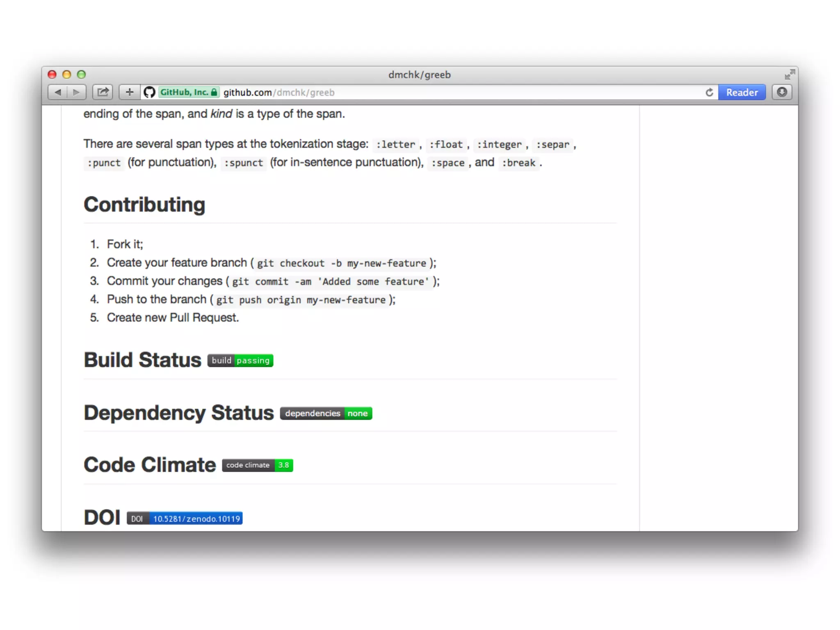Screen dimensions: 840x630
Task: Click the browser forward arrow button
Action: point(76,92)
